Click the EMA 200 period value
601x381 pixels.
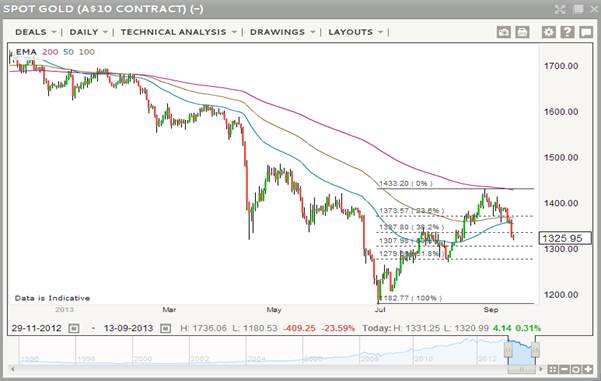tap(50, 52)
